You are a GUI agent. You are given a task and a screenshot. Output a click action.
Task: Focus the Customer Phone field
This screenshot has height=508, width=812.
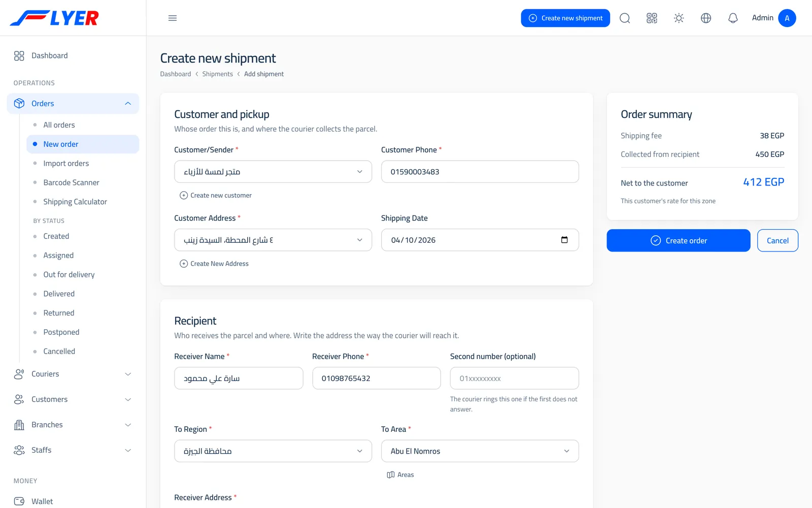pos(480,172)
